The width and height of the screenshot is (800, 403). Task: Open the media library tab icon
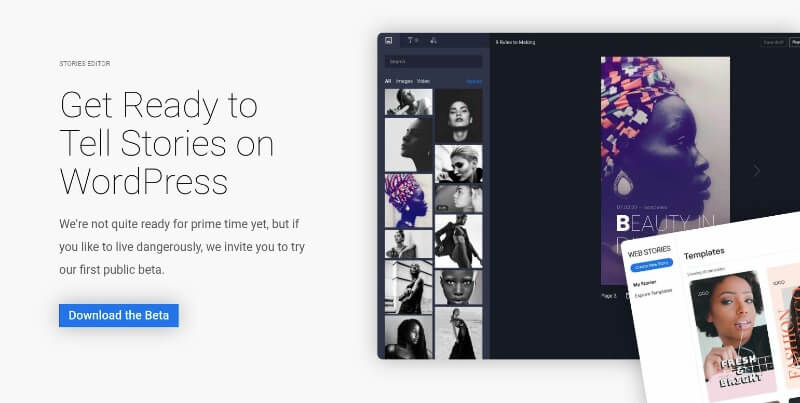[389, 40]
